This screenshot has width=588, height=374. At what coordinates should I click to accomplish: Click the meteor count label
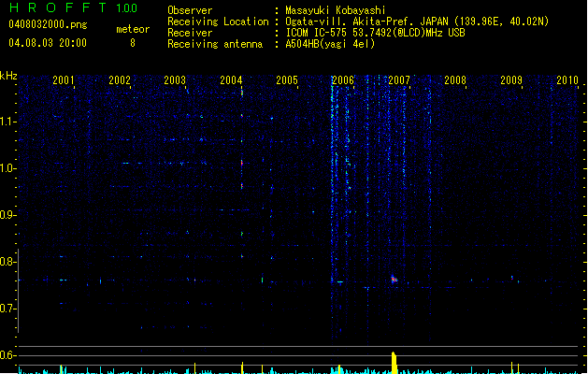(x=133, y=29)
